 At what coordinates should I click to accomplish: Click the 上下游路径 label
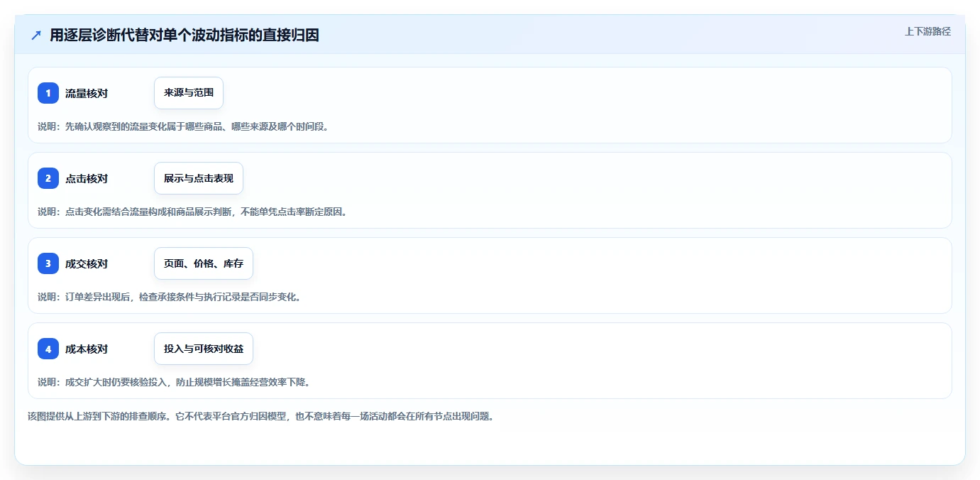coord(927,31)
